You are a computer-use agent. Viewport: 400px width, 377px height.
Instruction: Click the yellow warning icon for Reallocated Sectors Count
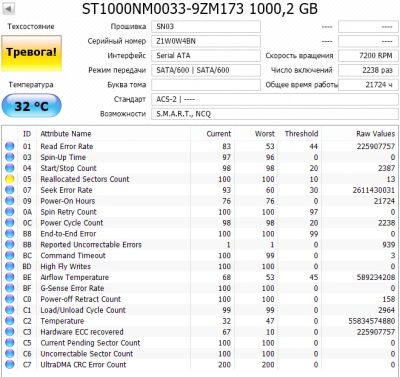[x=10, y=179]
